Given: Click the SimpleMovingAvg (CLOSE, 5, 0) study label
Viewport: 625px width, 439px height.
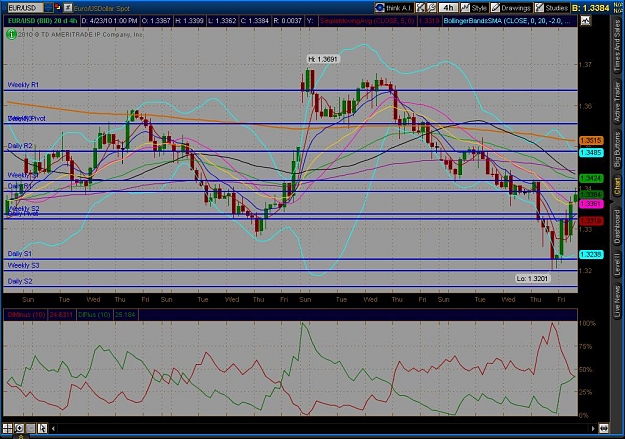Looking at the screenshot, I should (x=367, y=21).
